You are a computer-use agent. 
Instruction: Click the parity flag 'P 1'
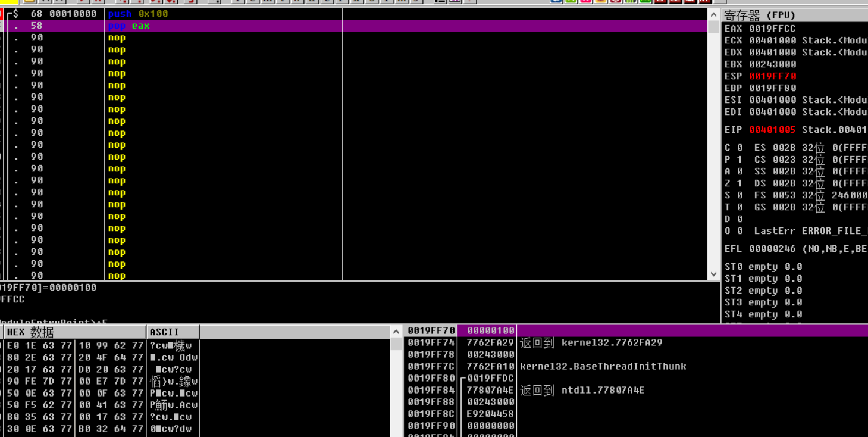(x=734, y=160)
